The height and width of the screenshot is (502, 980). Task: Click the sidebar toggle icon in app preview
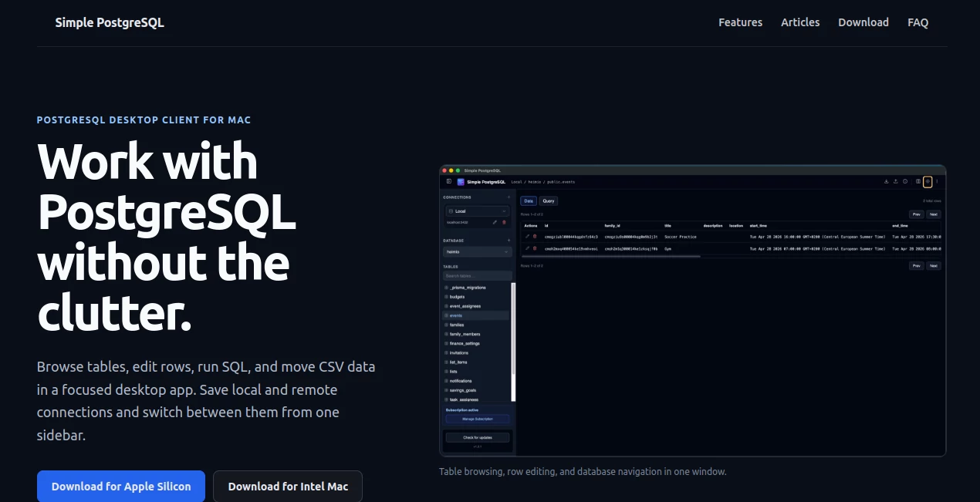(x=449, y=181)
